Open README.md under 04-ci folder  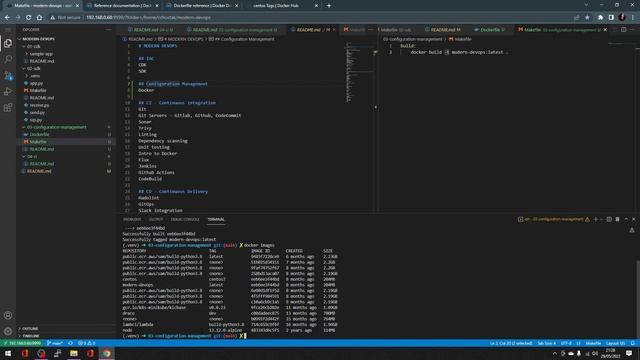click(42, 164)
